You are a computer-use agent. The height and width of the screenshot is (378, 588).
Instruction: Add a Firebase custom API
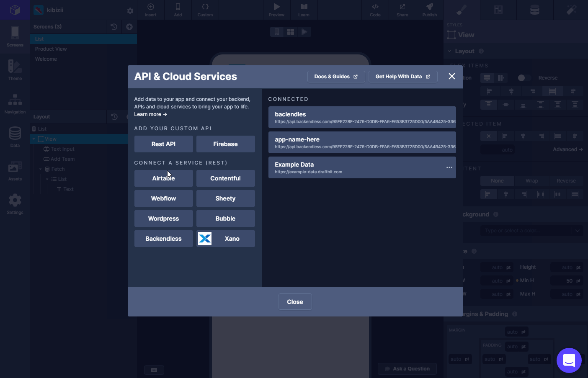point(225,144)
